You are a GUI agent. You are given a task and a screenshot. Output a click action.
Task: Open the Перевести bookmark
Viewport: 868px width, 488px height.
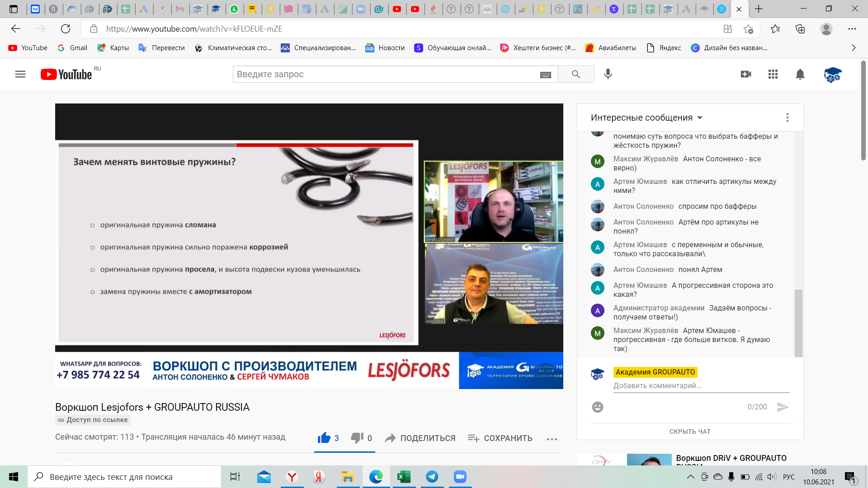click(x=161, y=48)
